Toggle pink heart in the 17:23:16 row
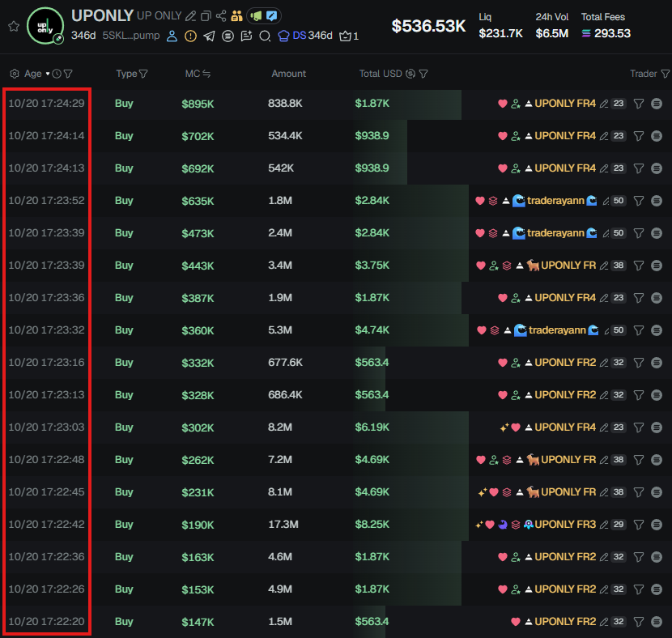 [x=503, y=363]
